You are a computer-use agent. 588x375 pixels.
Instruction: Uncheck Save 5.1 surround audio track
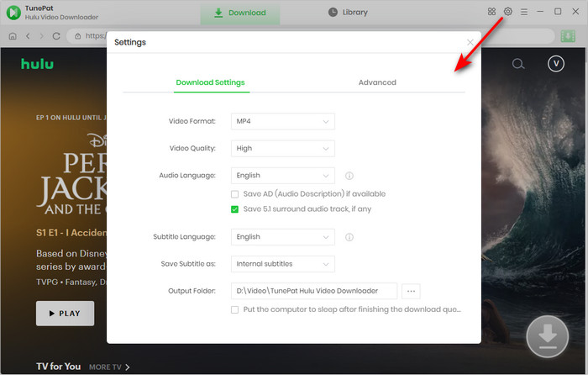tap(234, 209)
